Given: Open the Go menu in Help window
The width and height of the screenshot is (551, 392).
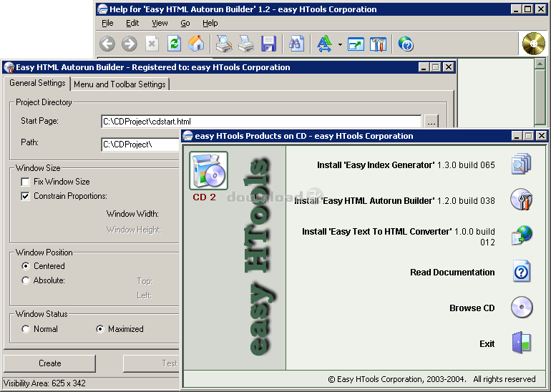Looking at the screenshot, I should tap(185, 23).
